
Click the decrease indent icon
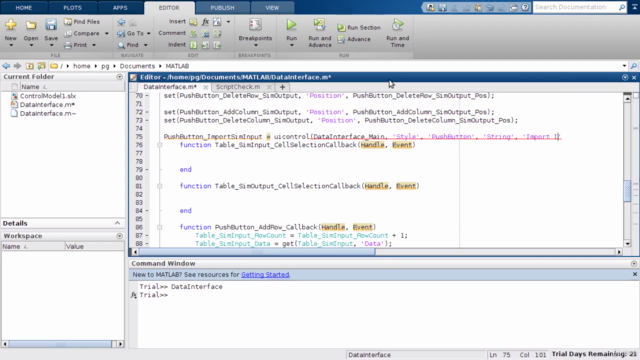(x=217, y=45)
